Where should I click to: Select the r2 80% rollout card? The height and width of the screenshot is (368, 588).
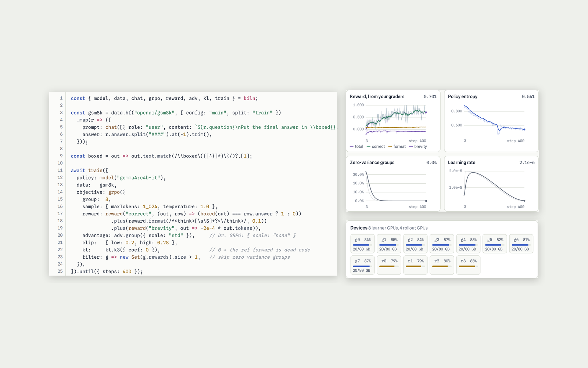click(442, 265)
